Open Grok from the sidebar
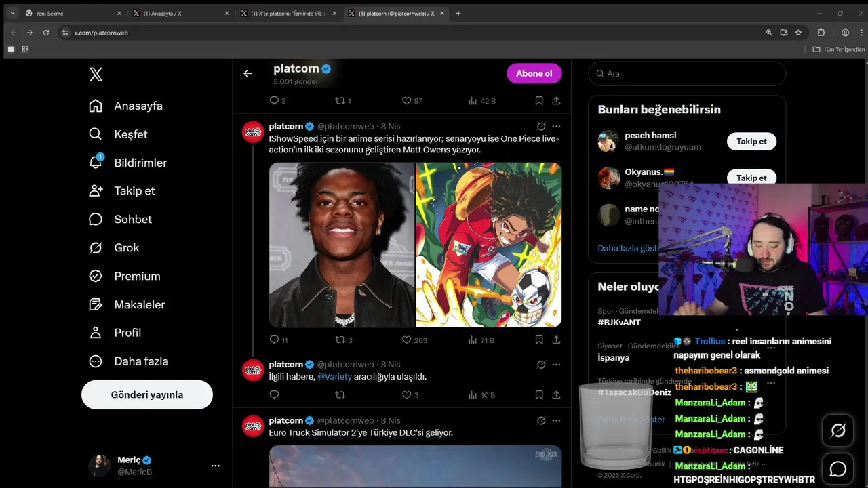 [x=114, y=247]
